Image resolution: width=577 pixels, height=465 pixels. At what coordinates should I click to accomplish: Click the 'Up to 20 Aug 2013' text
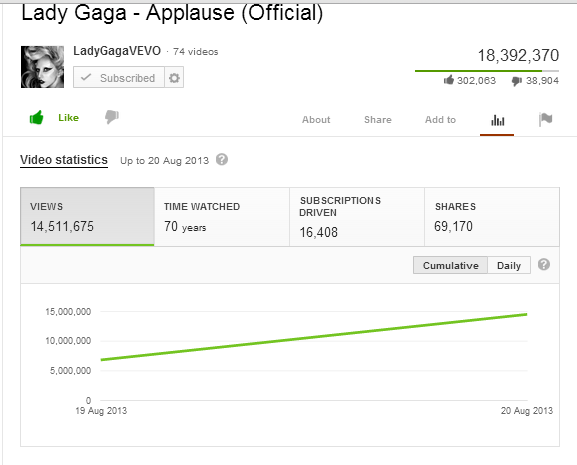pos(164,161)
